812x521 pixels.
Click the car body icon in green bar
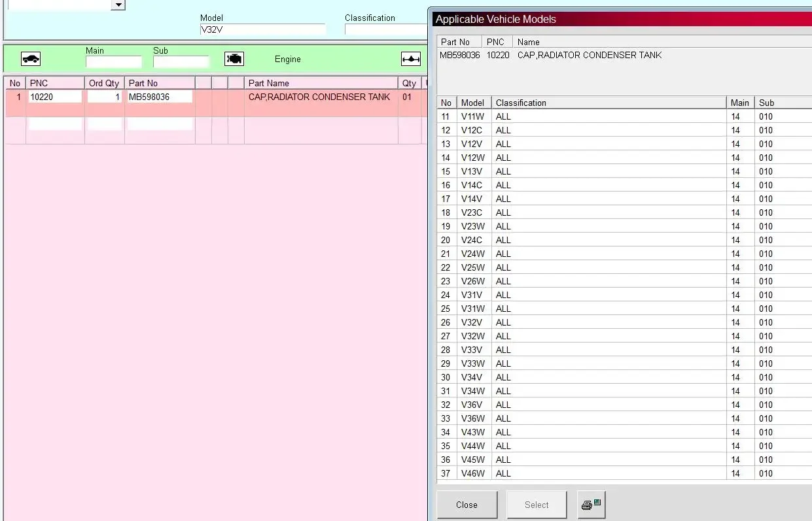point(31,59)
